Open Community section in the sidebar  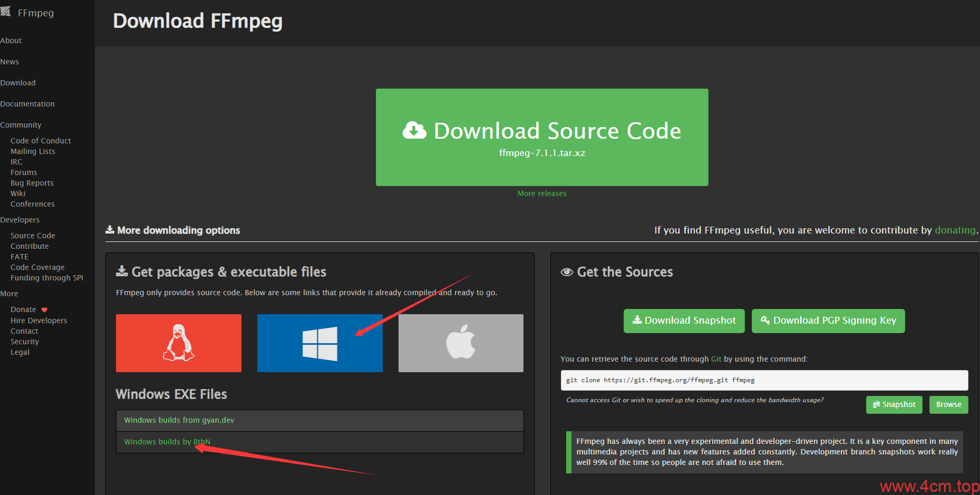(x=21, y=125)
